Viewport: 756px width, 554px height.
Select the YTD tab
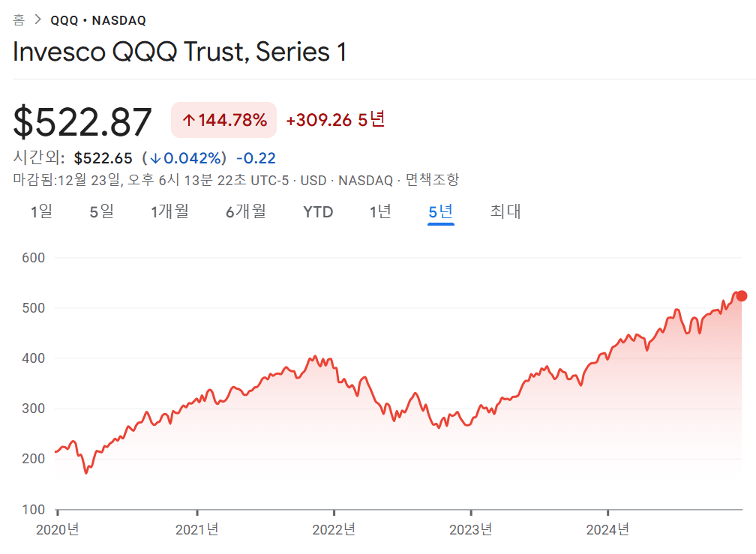pos(318,212)
